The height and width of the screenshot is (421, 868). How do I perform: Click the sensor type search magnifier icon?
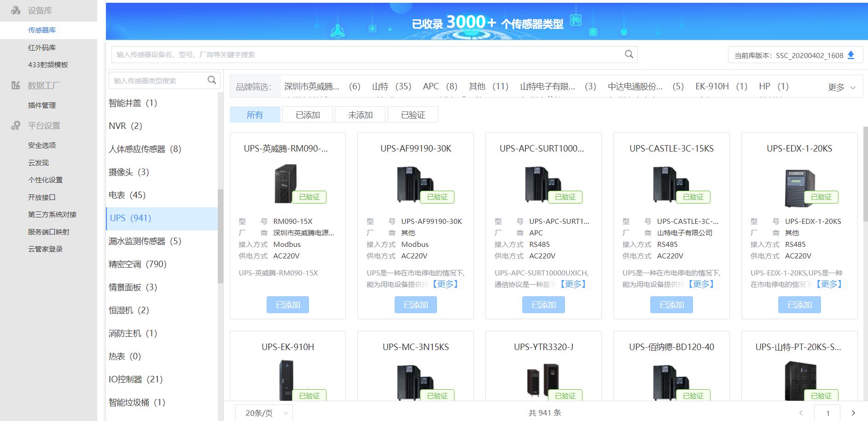(x=211, y=80)
